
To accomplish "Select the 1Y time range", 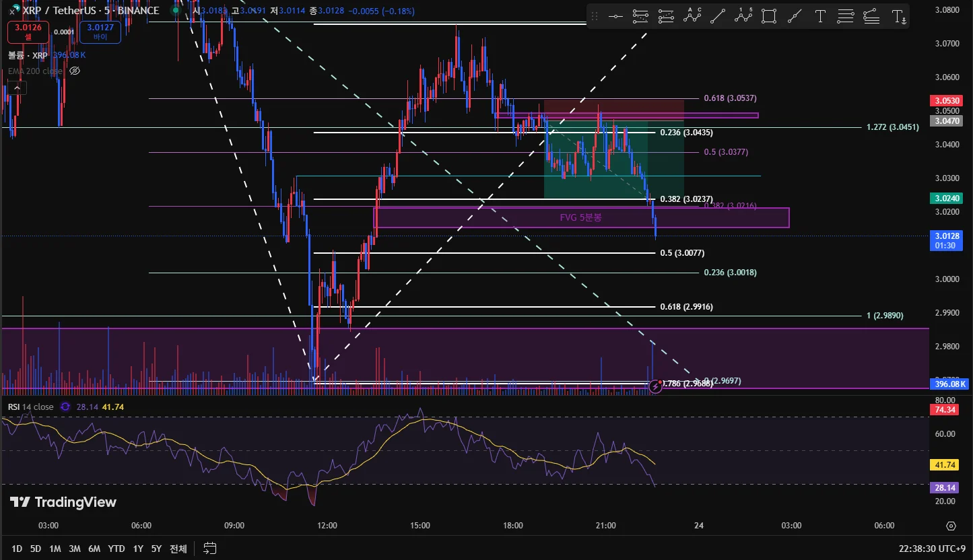I will [x=138, y=549].
